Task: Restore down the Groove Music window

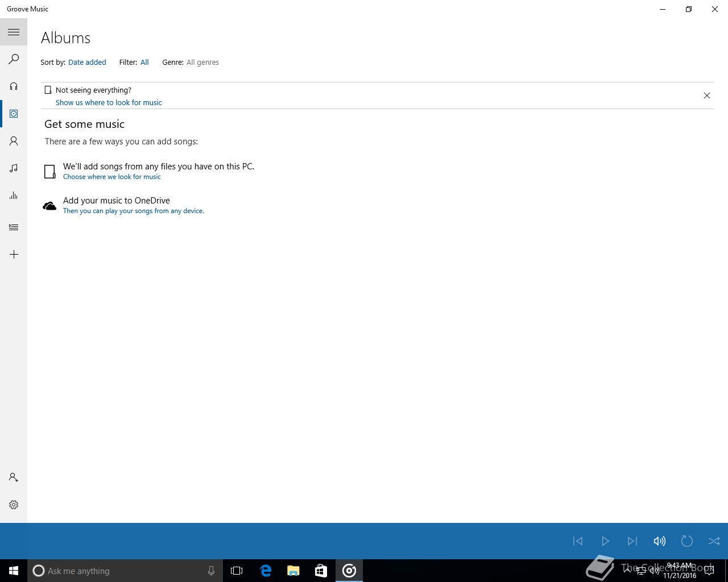Action: 689,9
